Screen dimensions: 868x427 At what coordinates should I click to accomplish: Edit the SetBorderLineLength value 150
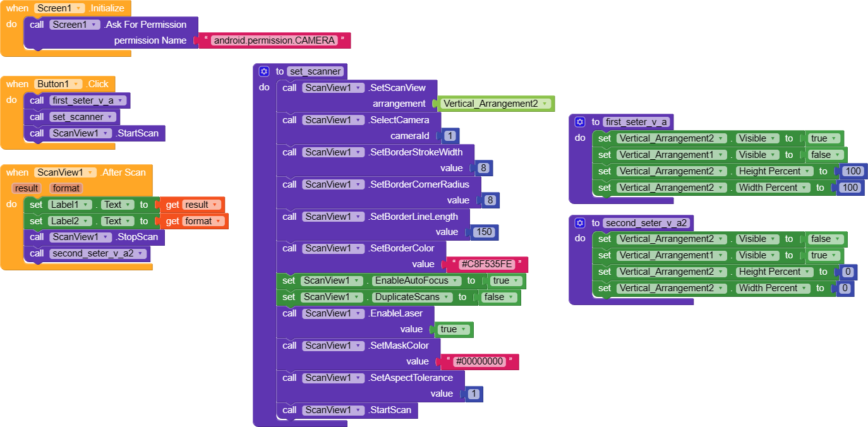point(484,232)
